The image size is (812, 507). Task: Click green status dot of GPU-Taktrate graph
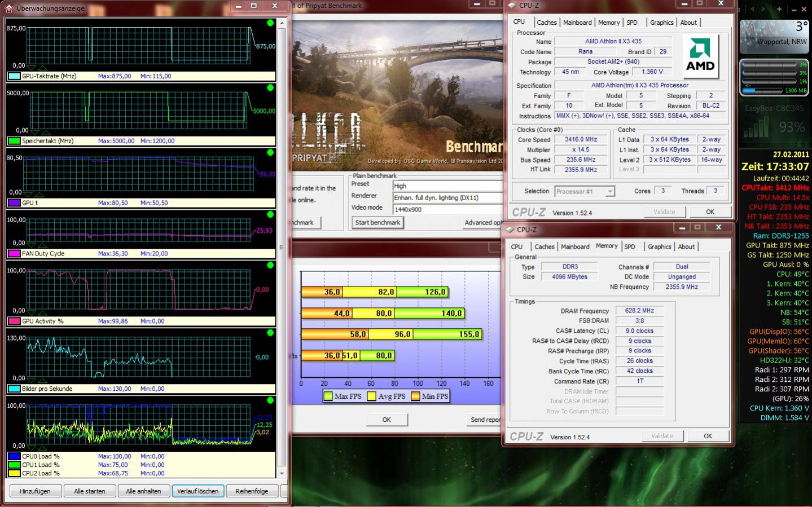click(270, 23)
